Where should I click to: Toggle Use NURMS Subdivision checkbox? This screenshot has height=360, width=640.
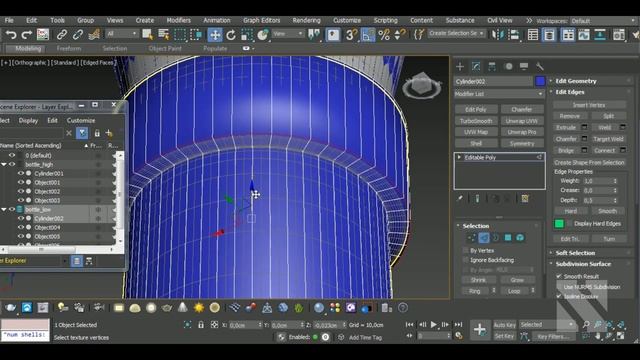(559, 287)
